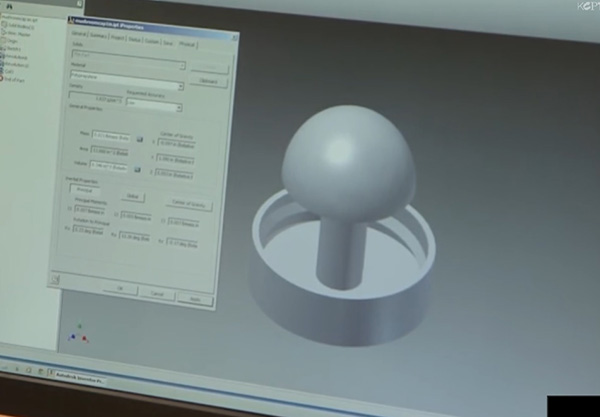Click the Area value field
600x417 pixels.
click(x=109, y=151)
